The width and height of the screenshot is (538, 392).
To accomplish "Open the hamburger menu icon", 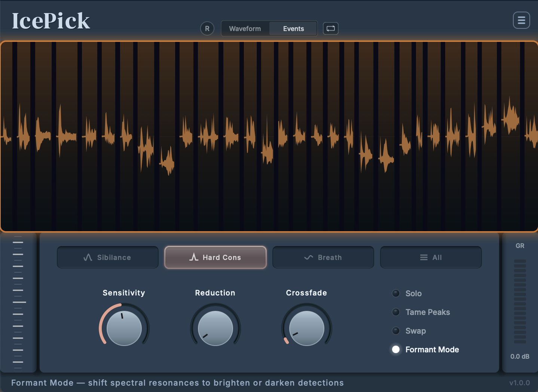I will pos(521,20).
